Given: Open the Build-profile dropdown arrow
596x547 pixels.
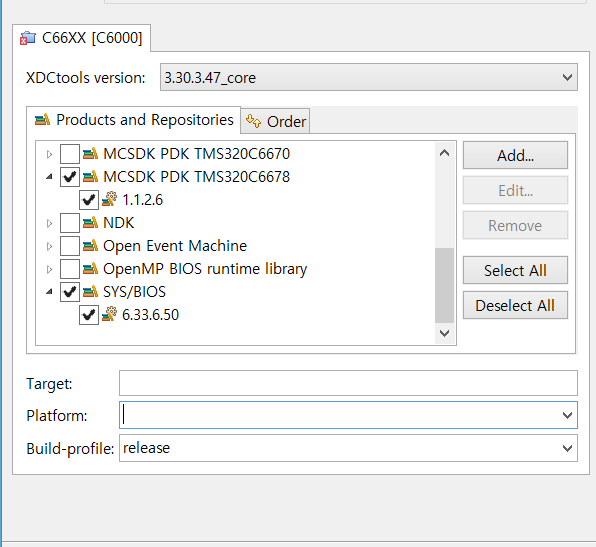Looking at the screenshot, I should click(567, 448).
